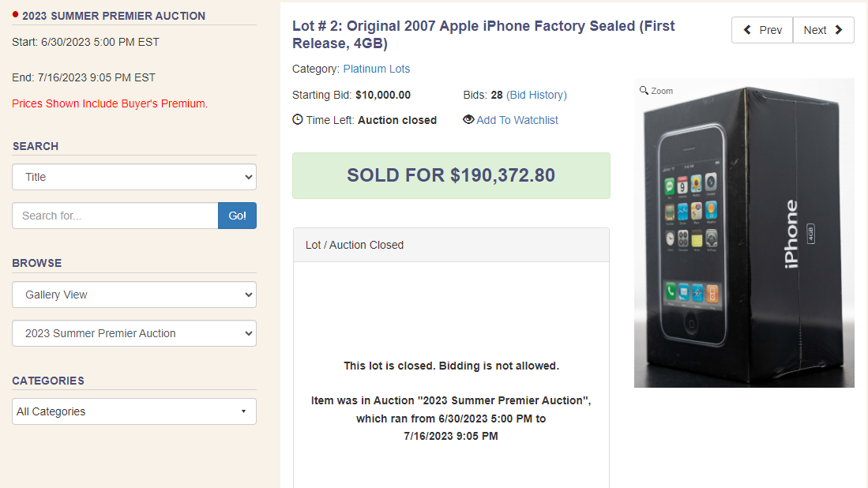Open the Title search field dropdown
Image resolution: width=868 pixels, height=488 pixels.
tap(133, 177)
